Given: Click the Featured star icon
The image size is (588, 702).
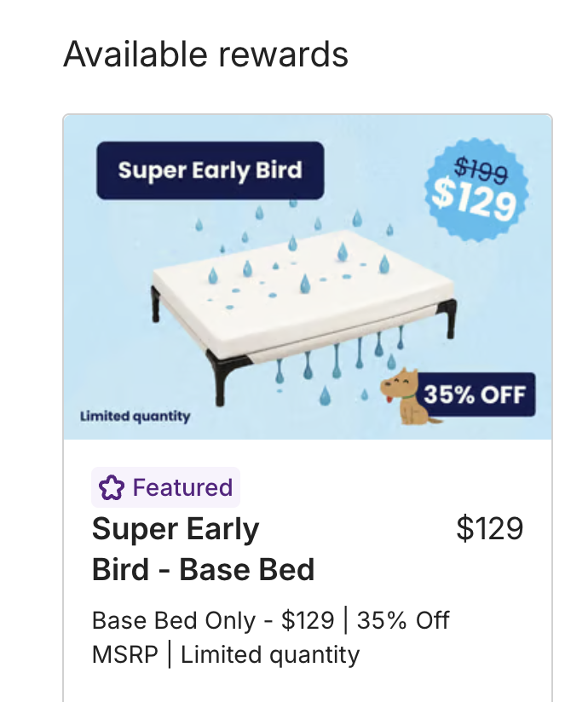Looking at the screenshot, I should (112, 488).
